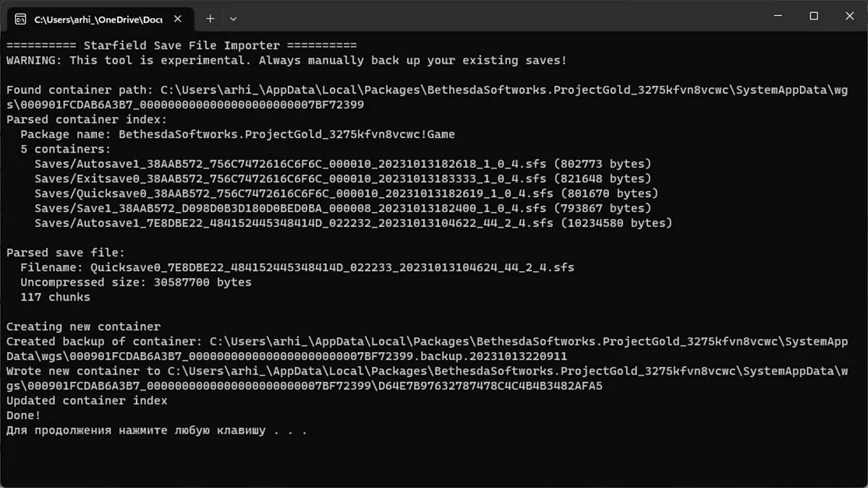Viewport: 868px width, 488px height.
Task: Click the terminal icon on the tab
Action: click(x=22, y=18)
